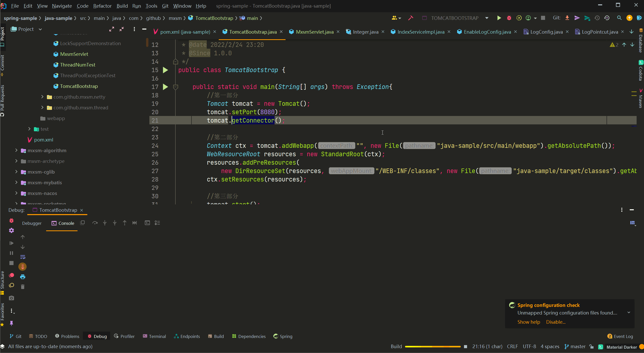Click the Git Update Project arrow icon
The width and height of the screenshot is (644, 353).
tap(567, 18)
